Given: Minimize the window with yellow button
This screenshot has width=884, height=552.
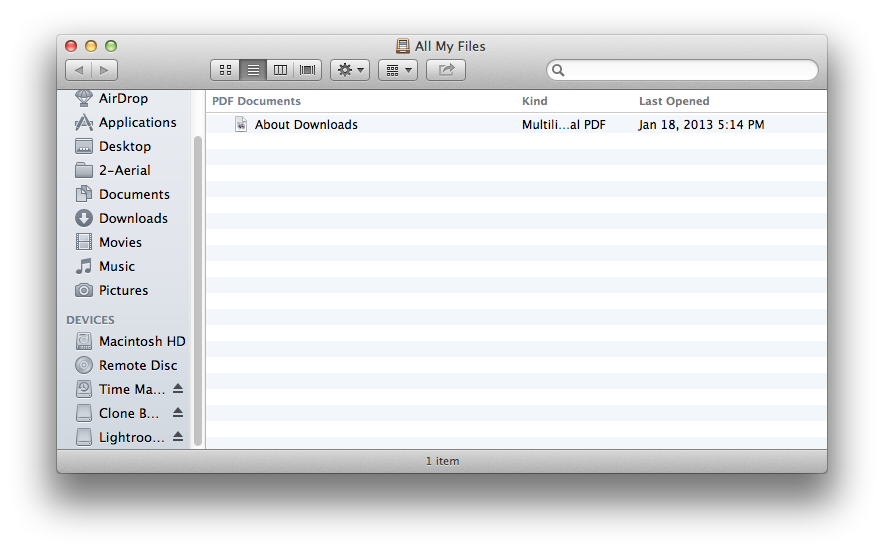Looking at the screenshot, I should (x=91, y=46).
